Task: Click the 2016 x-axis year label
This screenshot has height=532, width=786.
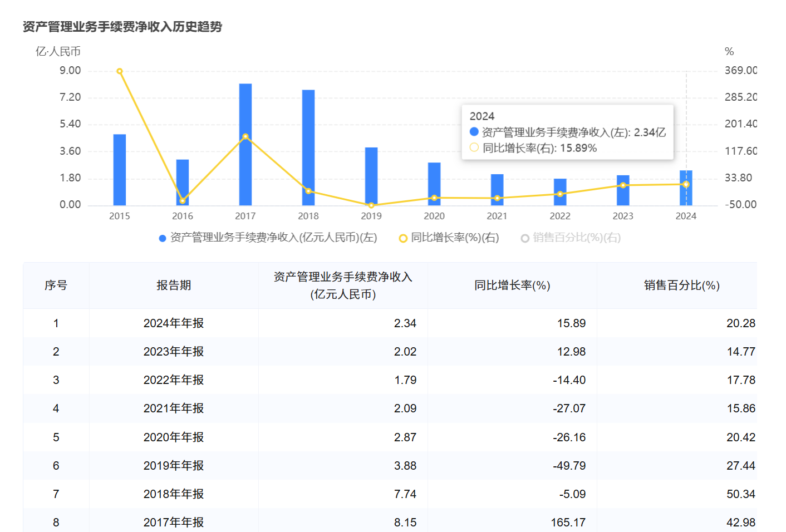Action: (183, 216)
